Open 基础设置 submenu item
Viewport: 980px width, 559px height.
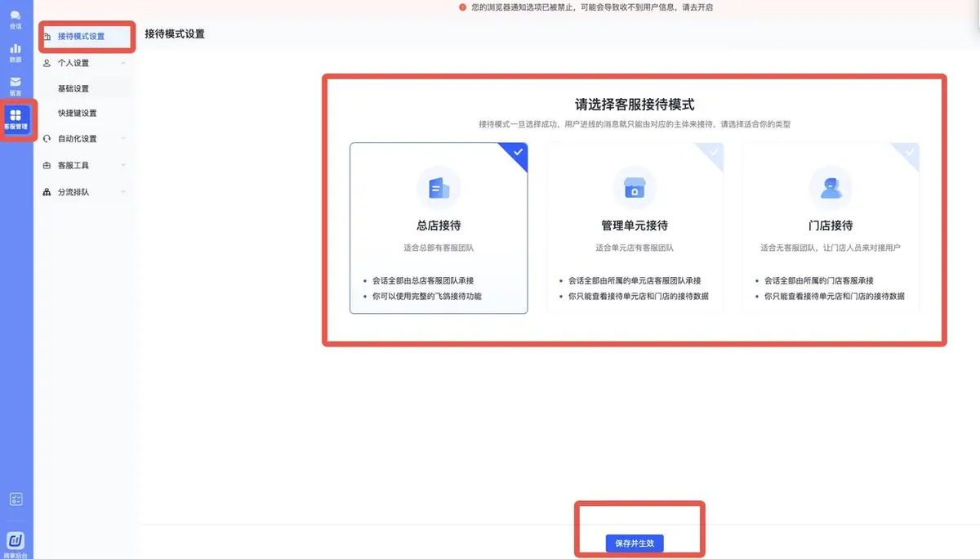tap(73, 88)
